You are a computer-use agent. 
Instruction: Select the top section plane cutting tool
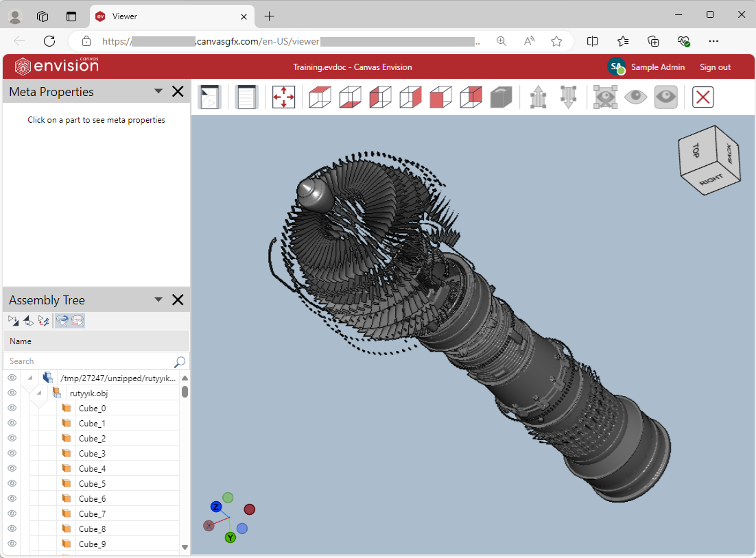point(319,97)
